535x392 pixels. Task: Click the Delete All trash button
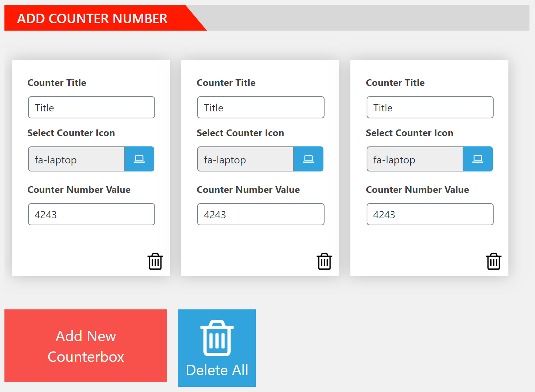[x=217, y=348]
